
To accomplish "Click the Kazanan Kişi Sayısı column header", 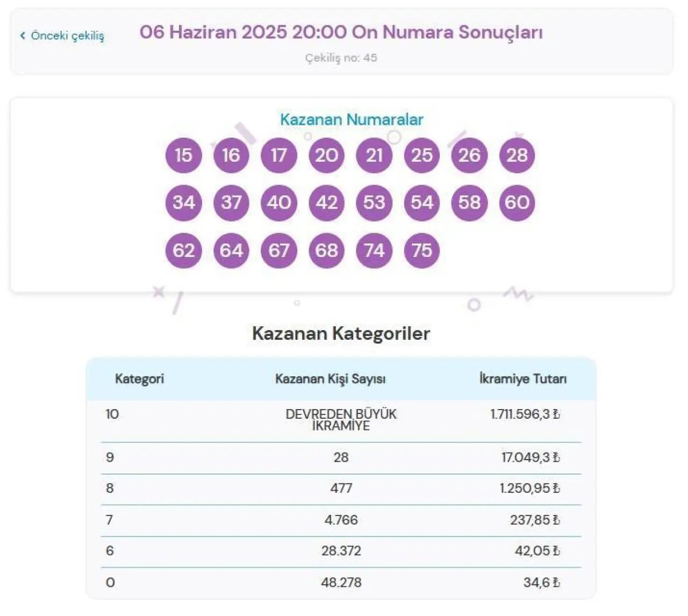I will coord(331,379).
